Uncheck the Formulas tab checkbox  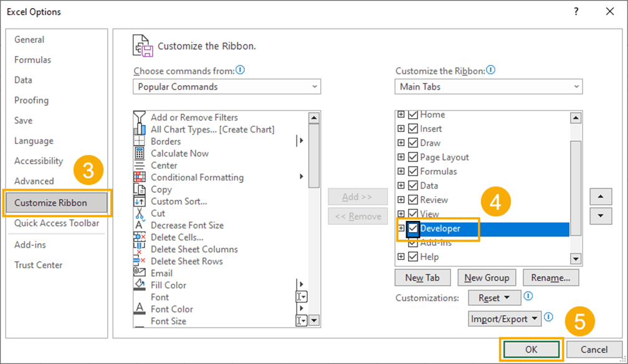413,171
